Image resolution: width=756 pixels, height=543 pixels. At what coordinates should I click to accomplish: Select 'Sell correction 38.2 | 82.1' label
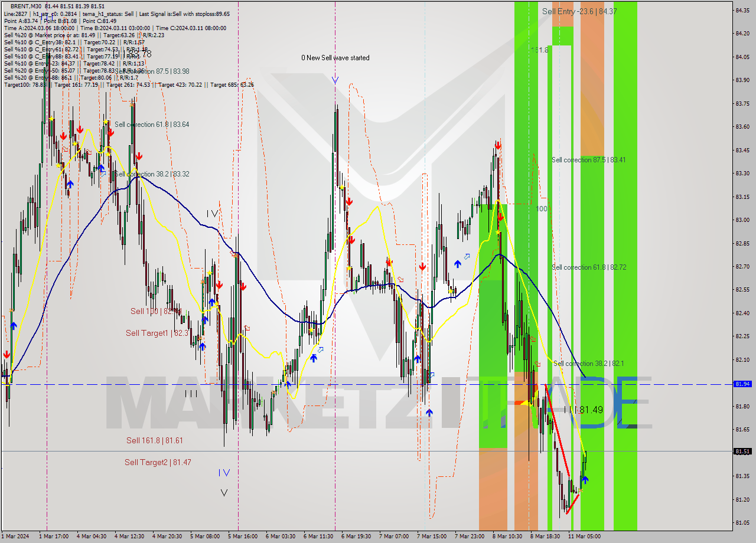(588, 364)
